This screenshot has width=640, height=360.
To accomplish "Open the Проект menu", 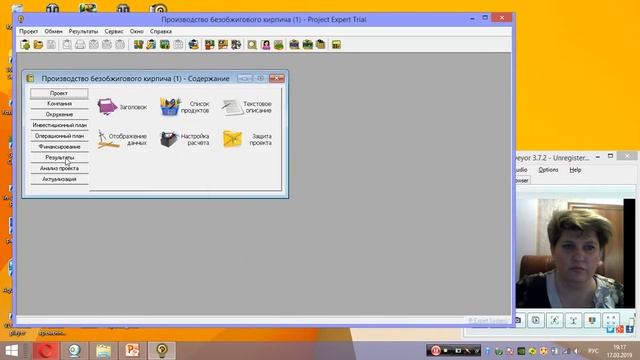I will 28,31.
